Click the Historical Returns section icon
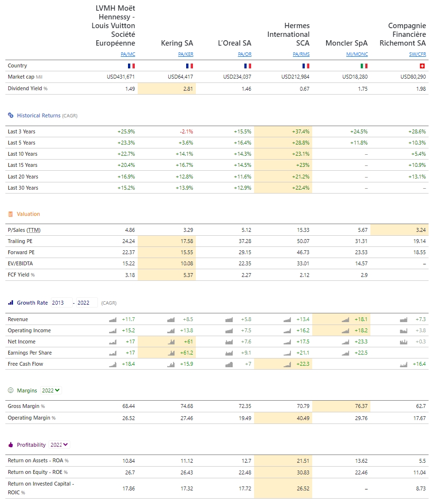This screenshot has width=431, height=504. [x=11, y=115]
